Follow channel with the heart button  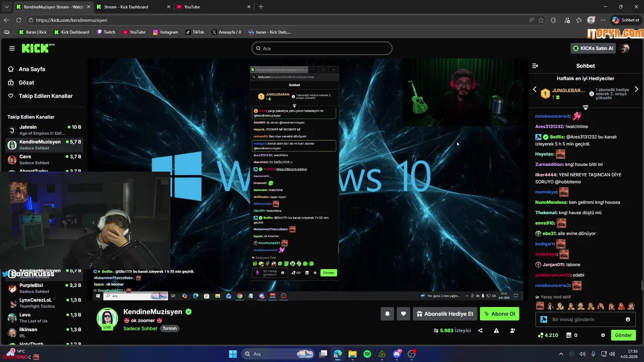coord(404,314)
